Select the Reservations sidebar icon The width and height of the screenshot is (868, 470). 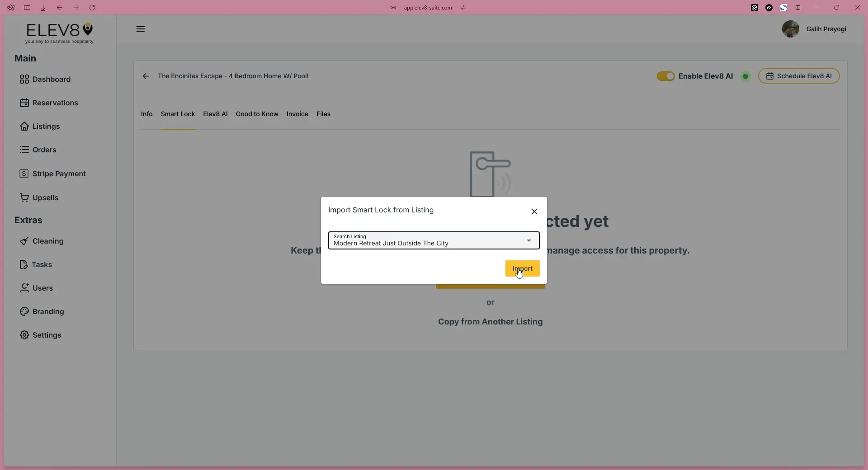(x=25, y=103)
